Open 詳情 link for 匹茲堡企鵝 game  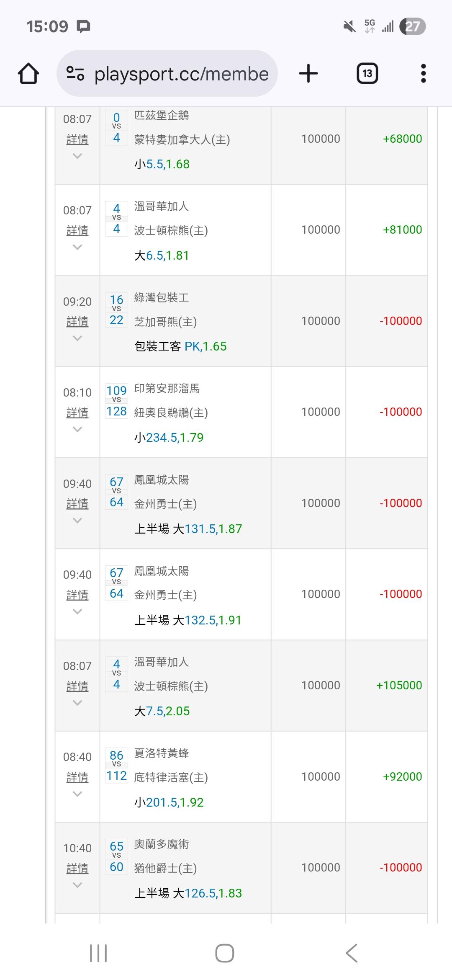point(77,139)
